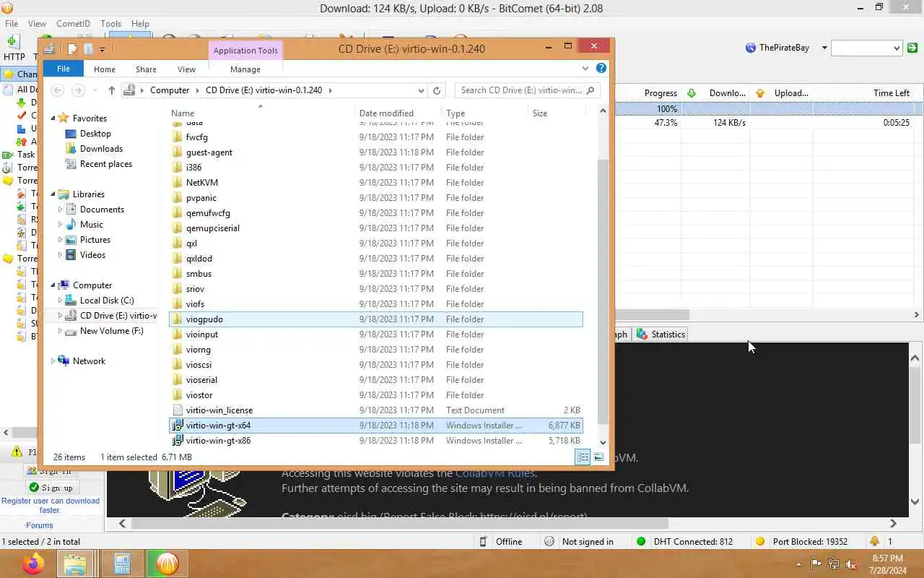This screenshot has height=578, width=924.
Task: Collapse the Favorites tree group
Action: (53, 118)
